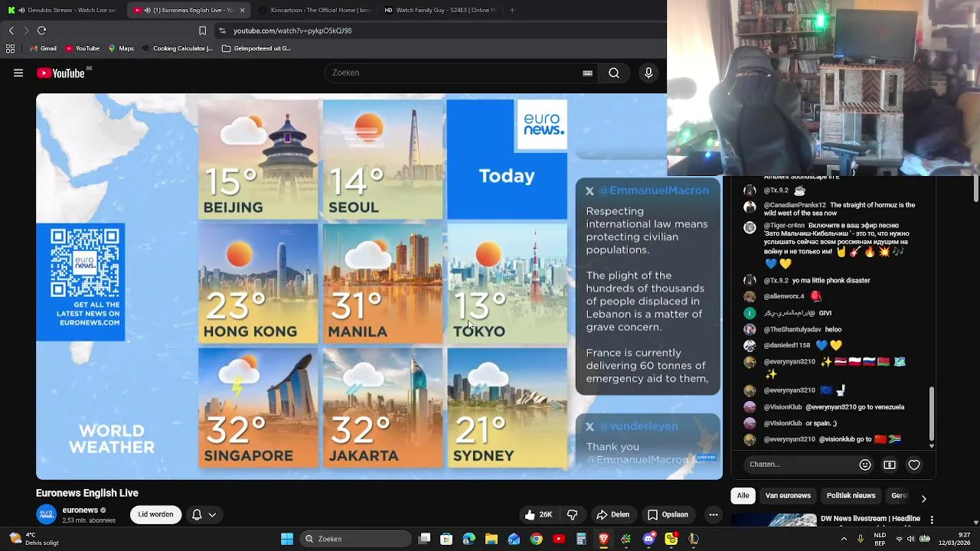This screenshot has width=980, height=551.
Task: Open Task View from the taskbar
Action: point(424,539)
